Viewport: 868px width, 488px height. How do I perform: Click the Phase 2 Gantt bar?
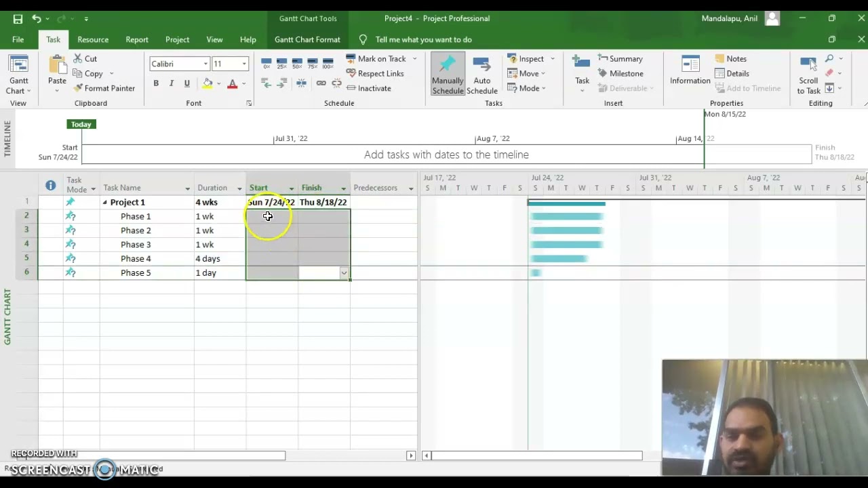[567, 230]
